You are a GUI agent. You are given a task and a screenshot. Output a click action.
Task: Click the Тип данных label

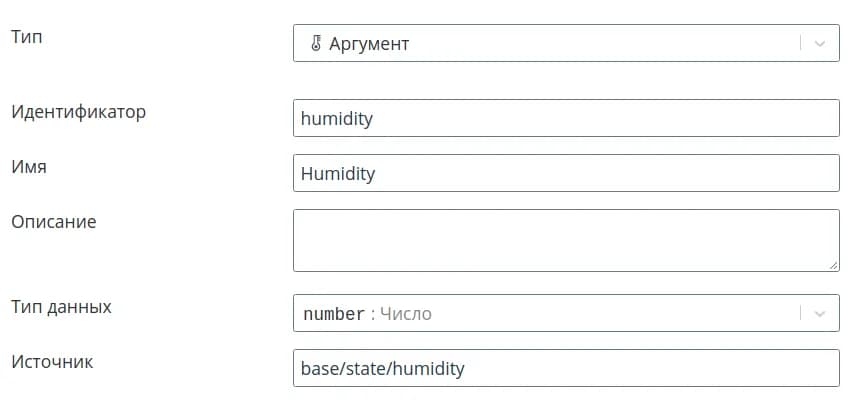[x=61, y=306]
